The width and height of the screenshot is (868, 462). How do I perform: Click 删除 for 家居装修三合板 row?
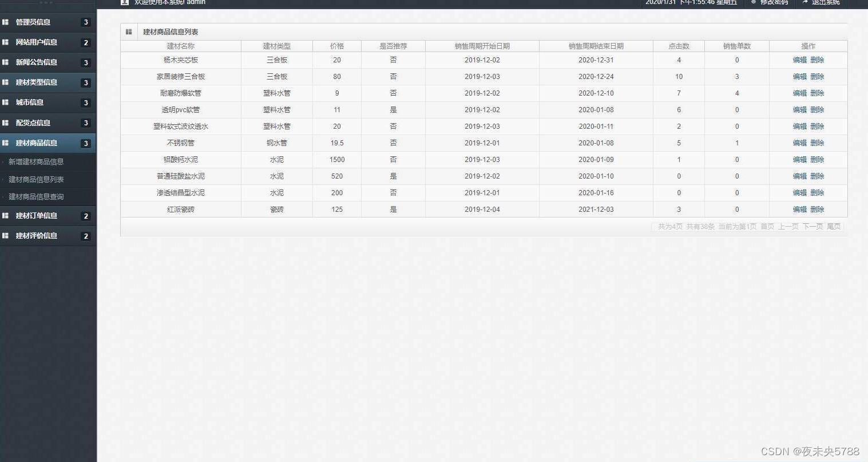(817, 77)
